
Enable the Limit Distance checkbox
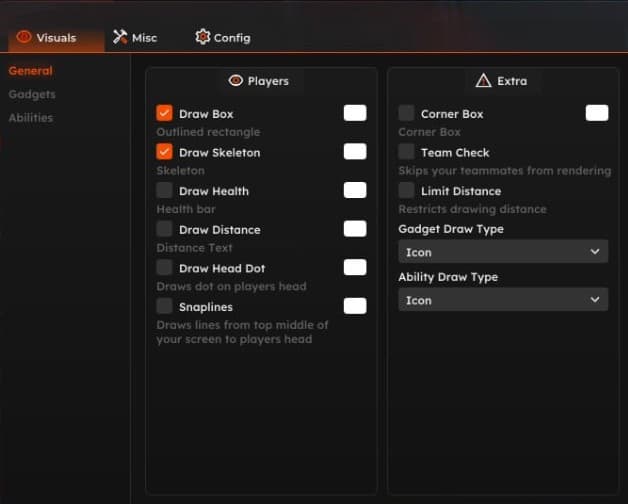tap(407, 190)
